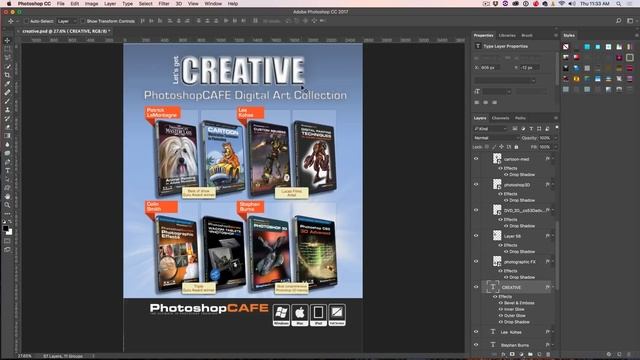The height and width of the screenshot is (360, 640).
Task: Click the lock all padlock icon
Action: pos(516,147)
